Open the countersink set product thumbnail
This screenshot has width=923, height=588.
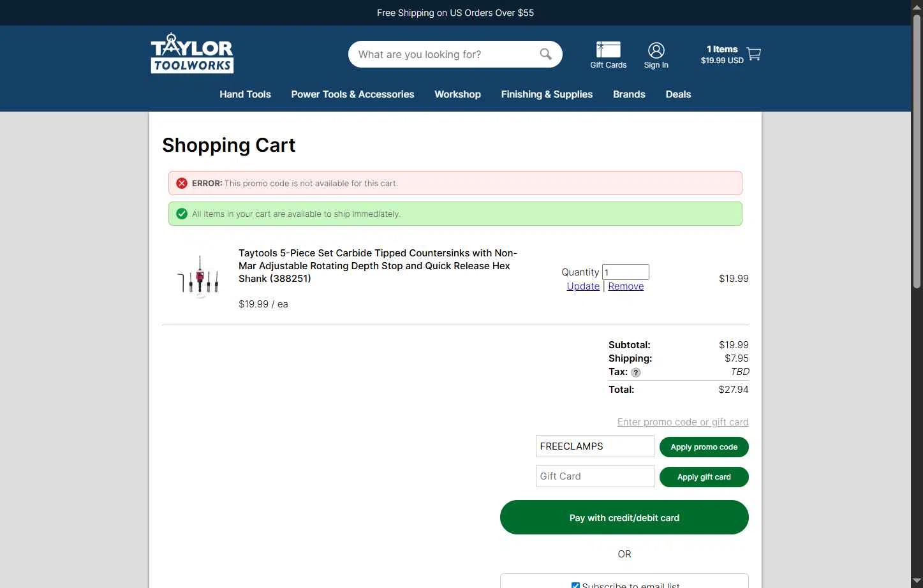[x=199, y=277]
